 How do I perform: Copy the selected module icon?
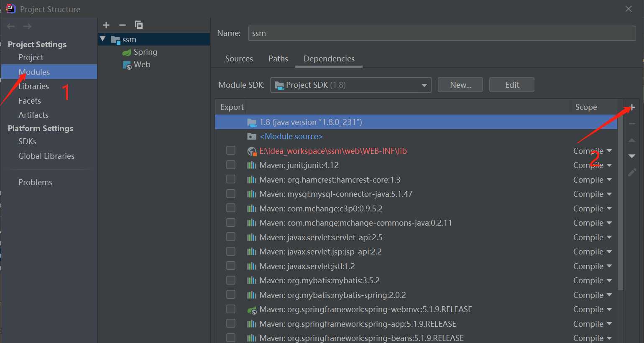point(139,25)
